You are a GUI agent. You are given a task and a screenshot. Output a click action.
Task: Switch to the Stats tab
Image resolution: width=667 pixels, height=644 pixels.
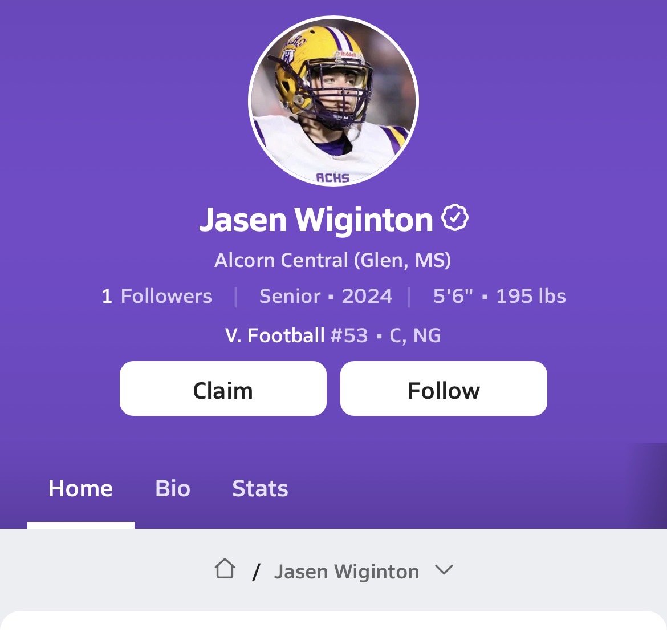[260, 488]
